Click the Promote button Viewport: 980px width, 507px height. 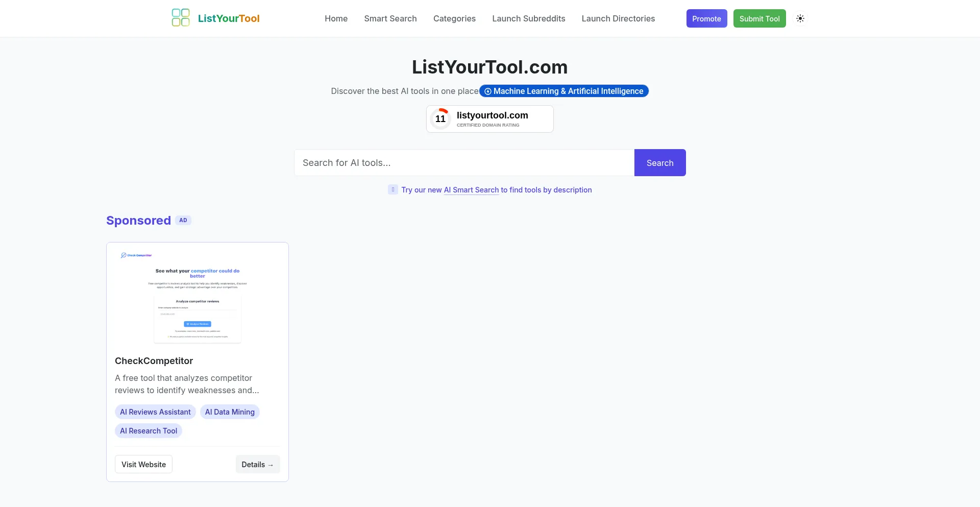pyautogui.click(x=706, y=18)
